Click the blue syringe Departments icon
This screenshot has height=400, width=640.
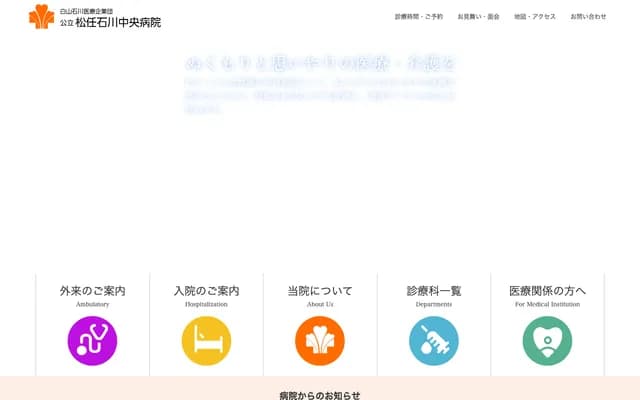434,340
